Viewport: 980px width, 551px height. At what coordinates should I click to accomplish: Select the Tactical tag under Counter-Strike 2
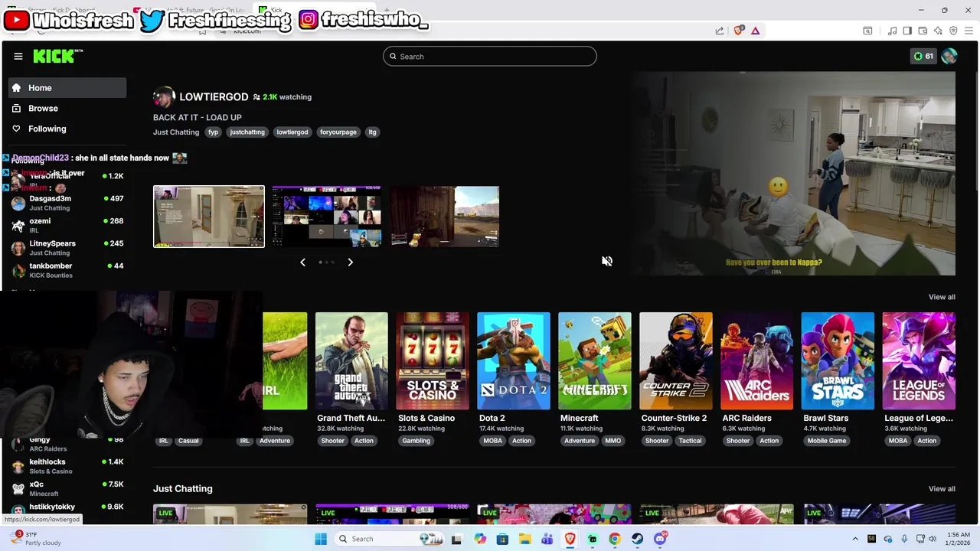click(x=690, y=441)
